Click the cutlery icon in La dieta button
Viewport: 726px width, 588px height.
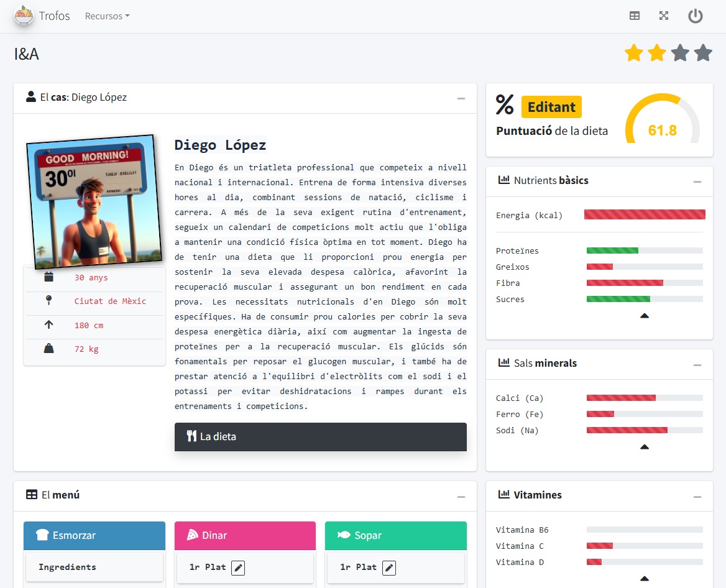tap(191, 436)
